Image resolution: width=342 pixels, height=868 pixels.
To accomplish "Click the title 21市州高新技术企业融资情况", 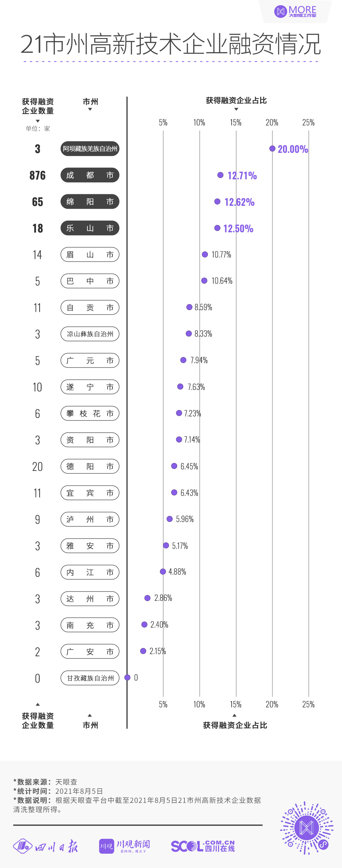I will [171, 44].
